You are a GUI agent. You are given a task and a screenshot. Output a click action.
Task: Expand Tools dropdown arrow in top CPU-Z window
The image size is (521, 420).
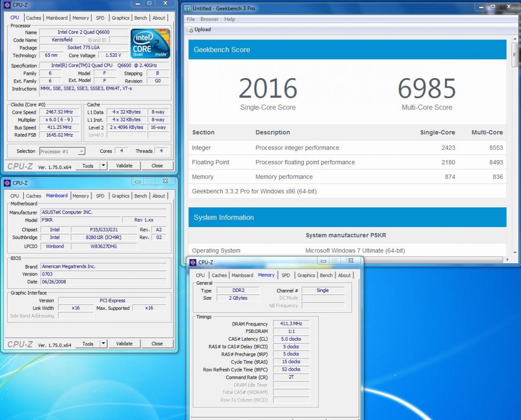pyautogui.click(x=103, y=165)
